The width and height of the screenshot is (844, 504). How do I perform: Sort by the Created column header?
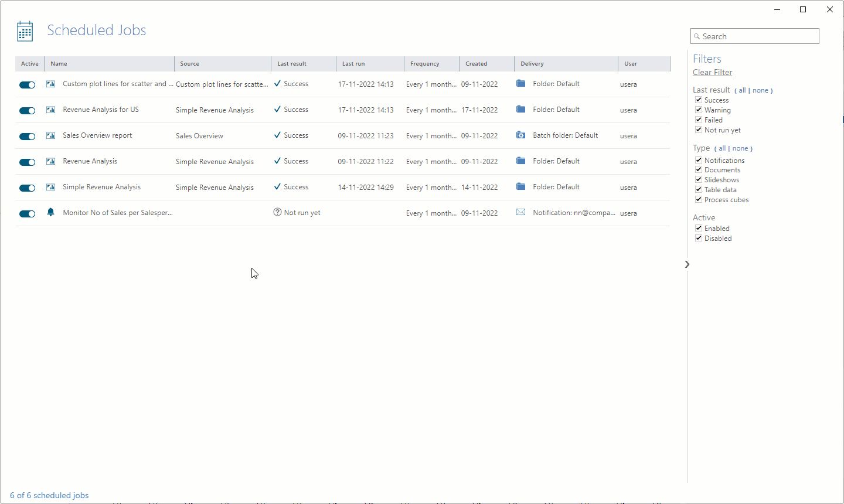[x=486, y=64]
